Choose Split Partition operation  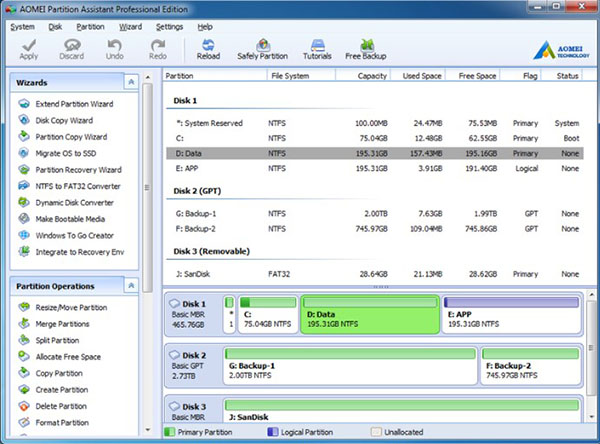pos(49,340)
